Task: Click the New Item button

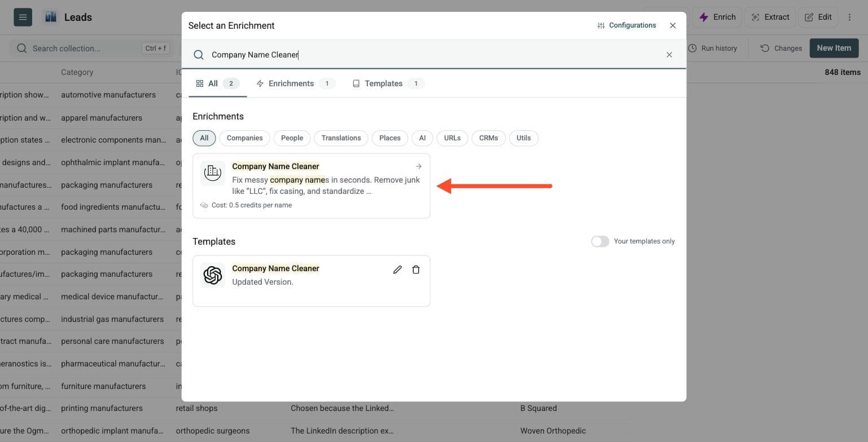Action: [834, 48]
